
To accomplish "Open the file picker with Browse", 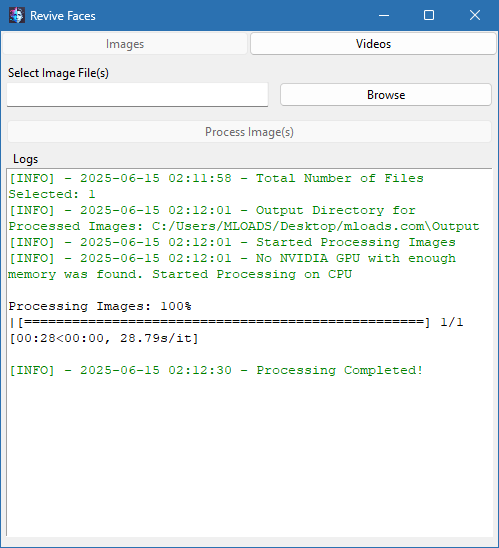I will (x=386, y=95).
